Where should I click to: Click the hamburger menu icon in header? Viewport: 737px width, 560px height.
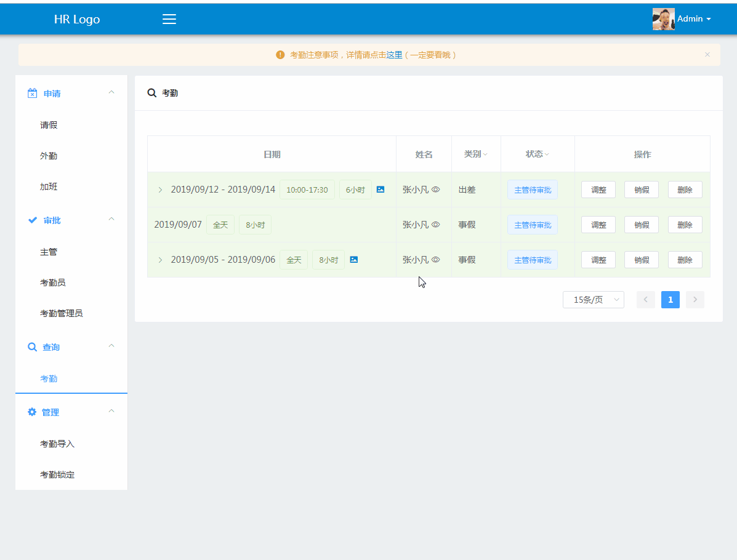pyautogui.click(x=169, y=19)
